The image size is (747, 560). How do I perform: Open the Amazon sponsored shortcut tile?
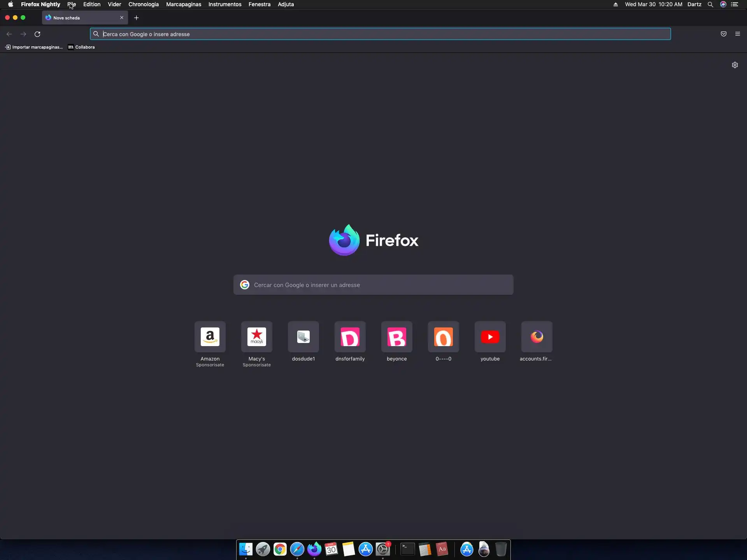coord(210,337)
